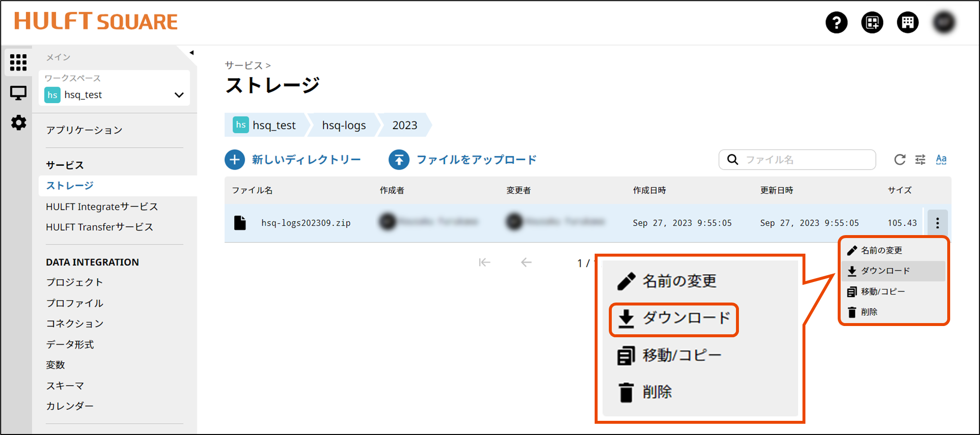
Task: Open 変数 in sidebar
Action: [55, 365]
